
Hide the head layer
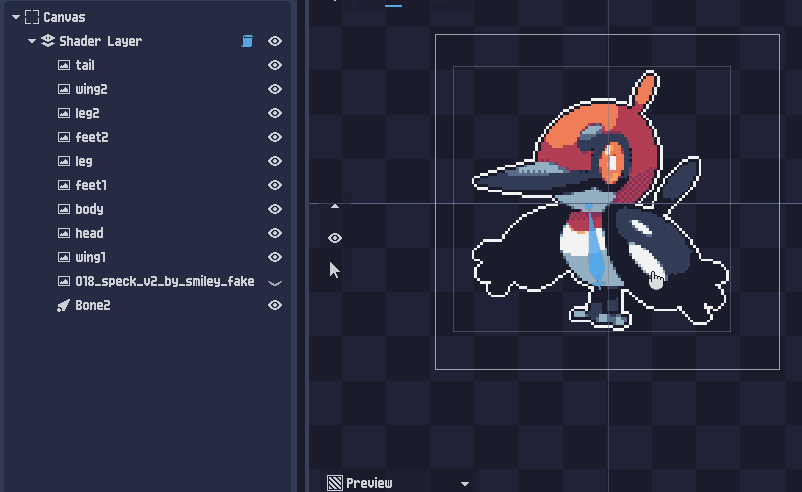(275, 233)
